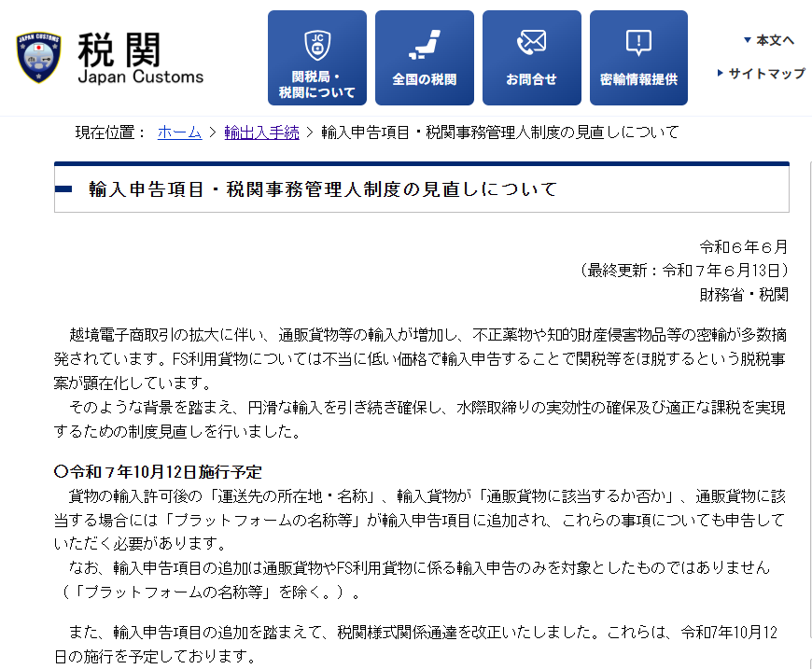Open the 密輸情報提供 page
The image size is (812, 669).
tap(637, 79)
